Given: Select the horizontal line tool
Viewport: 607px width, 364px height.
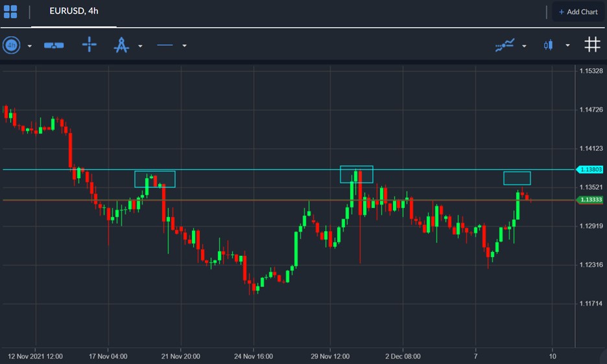Looking at the screenshot, I should point(165,45).
